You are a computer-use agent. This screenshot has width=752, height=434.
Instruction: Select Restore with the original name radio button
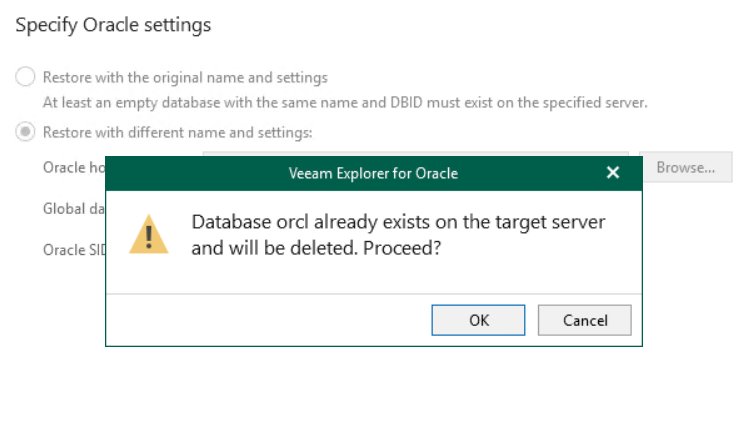click(x=25, y=77)
